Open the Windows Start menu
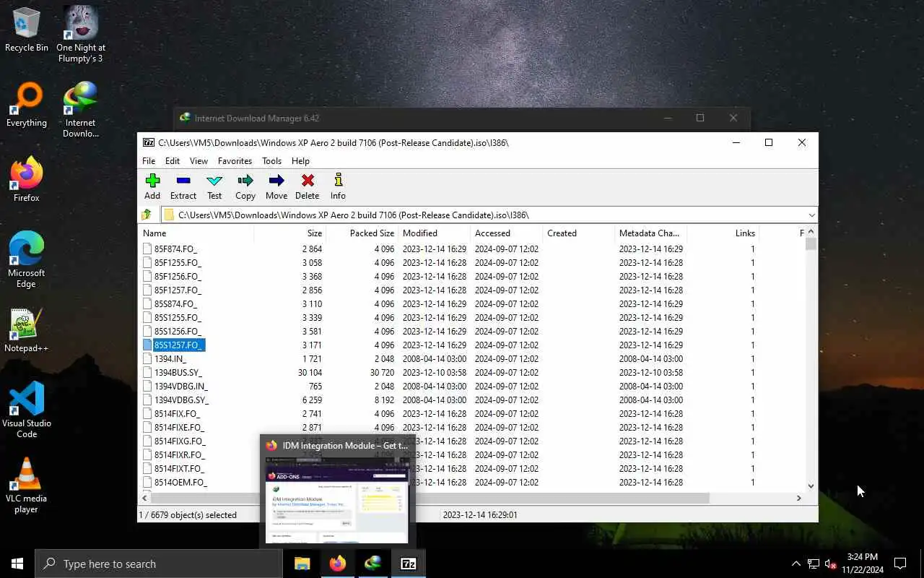The width and height of the screenshot is (924, 578). pyautogui.click(x=17, y=564)
